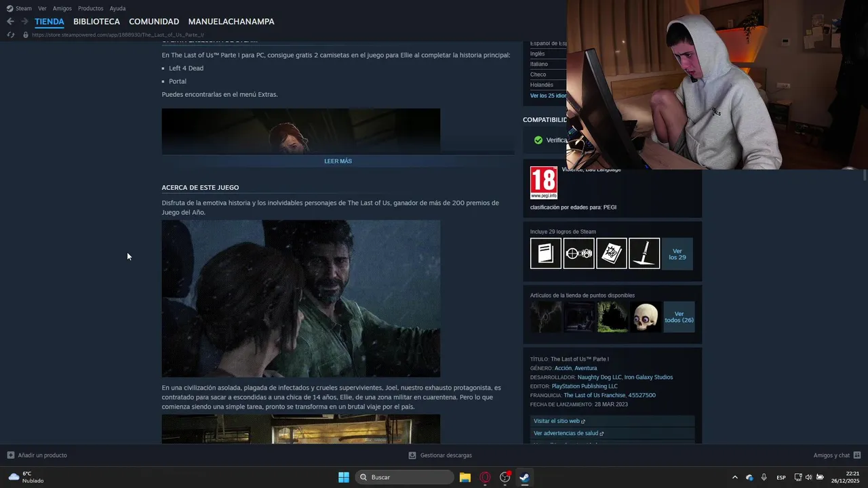Open the green cave points shop item
The height and width of the screenshot is (488, 868).
[x=612, y=317]
